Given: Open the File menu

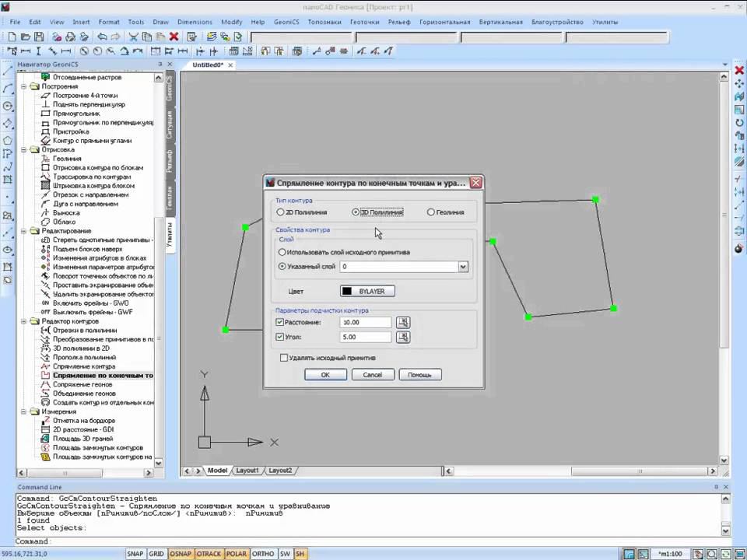Looking at the screenshot, I should point(16,22).
